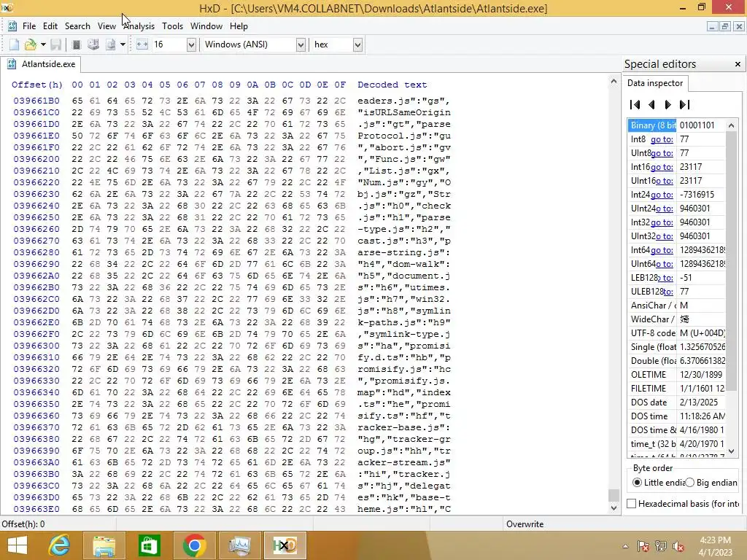Open the Analysis menu
747x560 pixels.
click(x=139, y=26)
